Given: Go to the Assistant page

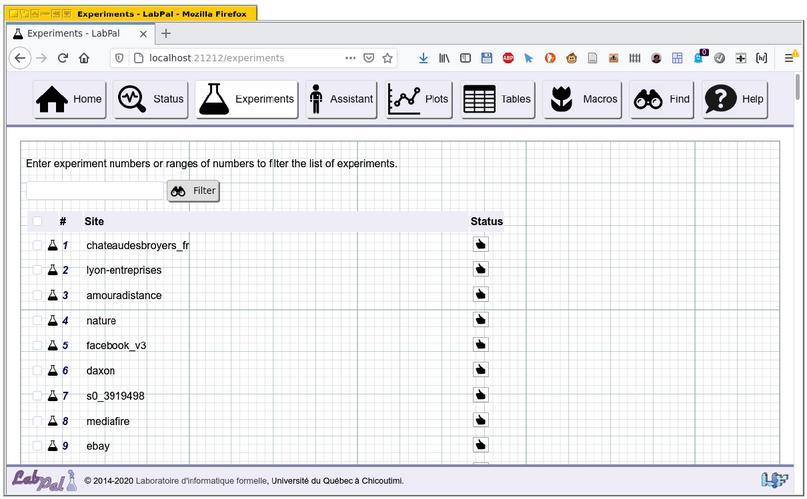Looking at the screenshot, I should [x=342, y=99].
